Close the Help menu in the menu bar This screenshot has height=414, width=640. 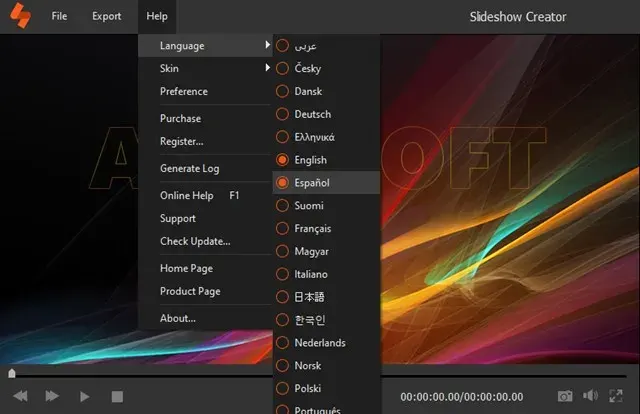[157, 16]
